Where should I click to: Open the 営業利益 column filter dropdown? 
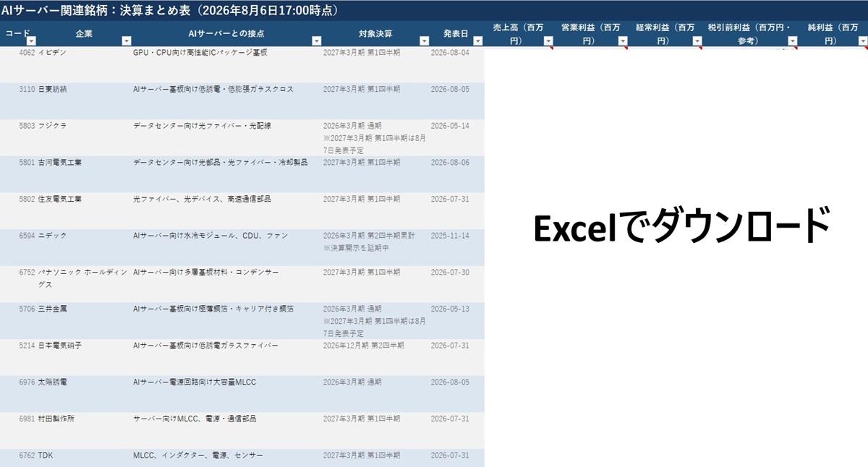point(624,41)
